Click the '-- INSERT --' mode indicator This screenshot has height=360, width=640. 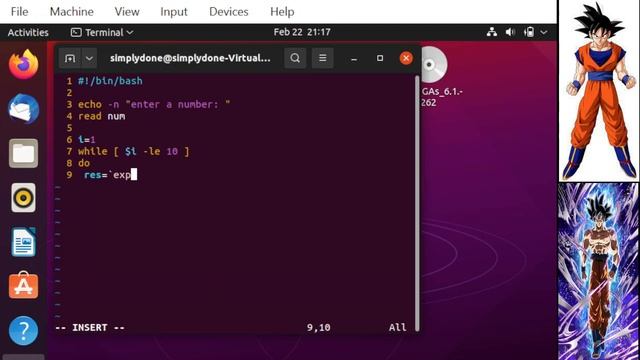pos(90,327)
